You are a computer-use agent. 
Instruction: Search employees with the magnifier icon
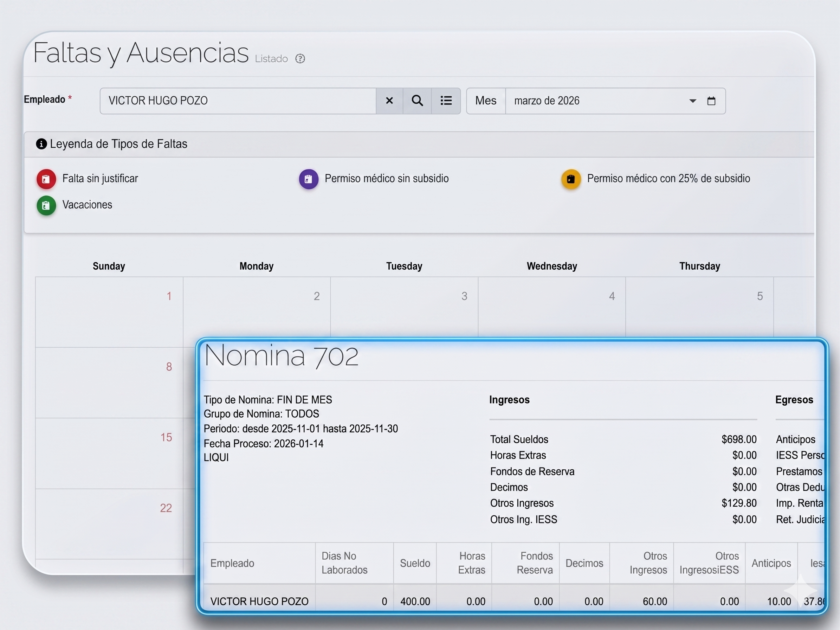click(417, 101)
